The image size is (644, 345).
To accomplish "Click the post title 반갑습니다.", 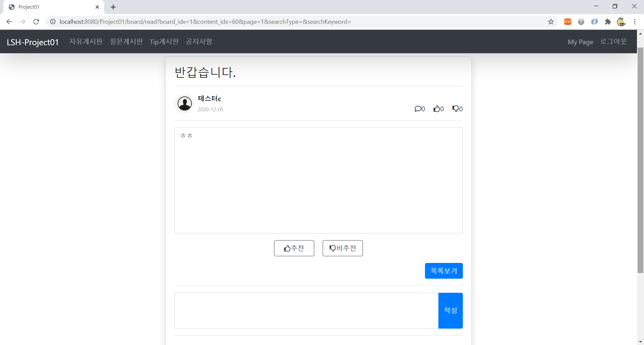I will click(x=205, y=72).
